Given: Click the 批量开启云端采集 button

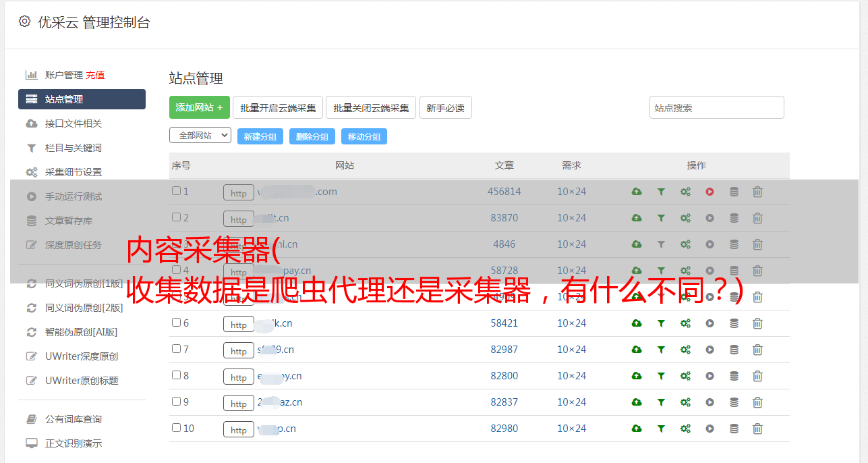Looking at the screenshot, I should tap(278, 107).
